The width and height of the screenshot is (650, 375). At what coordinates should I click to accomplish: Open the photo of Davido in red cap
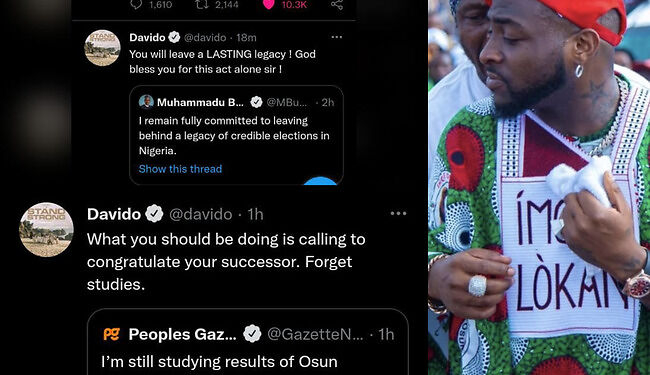click(539, 187)
